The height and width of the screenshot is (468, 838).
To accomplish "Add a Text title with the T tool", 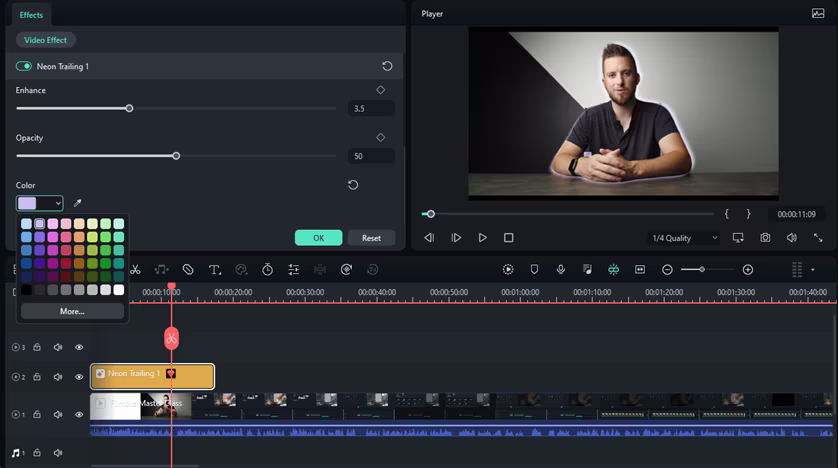I will pyautogui.click(x=215, y=270).
